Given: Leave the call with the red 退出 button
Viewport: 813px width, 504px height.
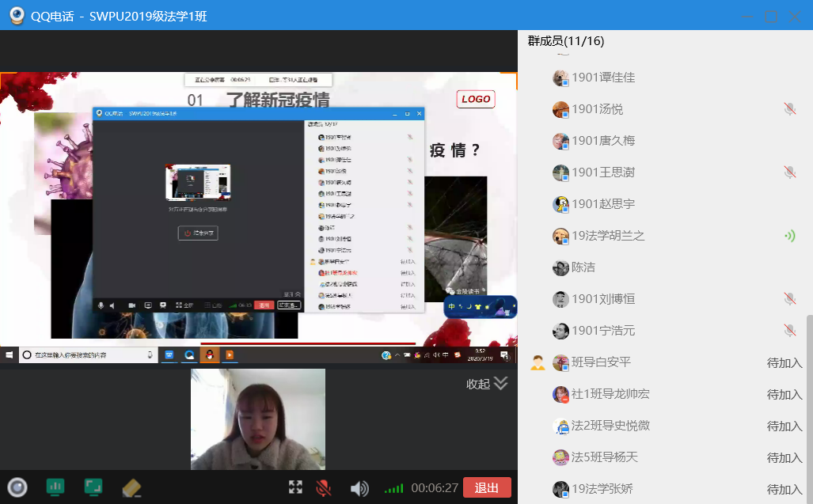Looking at the screenshot, I should (x=487, y=487).
